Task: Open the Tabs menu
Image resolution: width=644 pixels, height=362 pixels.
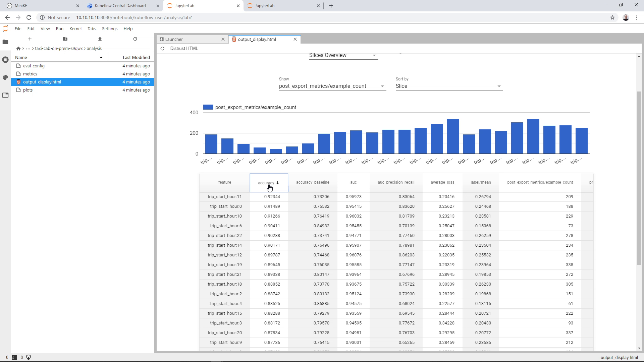Action: (x=92, y=29)
